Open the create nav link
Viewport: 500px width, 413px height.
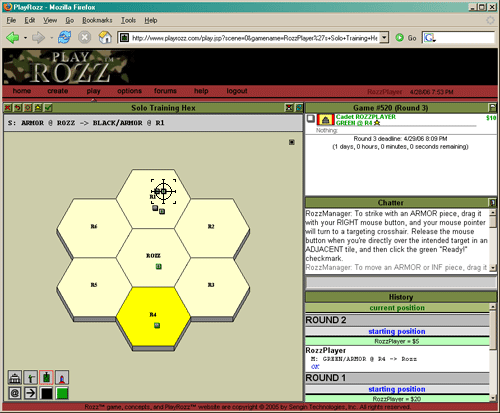pos(58,91)
